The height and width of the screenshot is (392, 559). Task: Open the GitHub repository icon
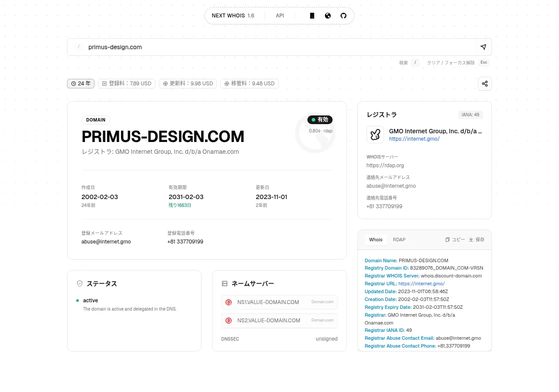click(x=343, y=16)
